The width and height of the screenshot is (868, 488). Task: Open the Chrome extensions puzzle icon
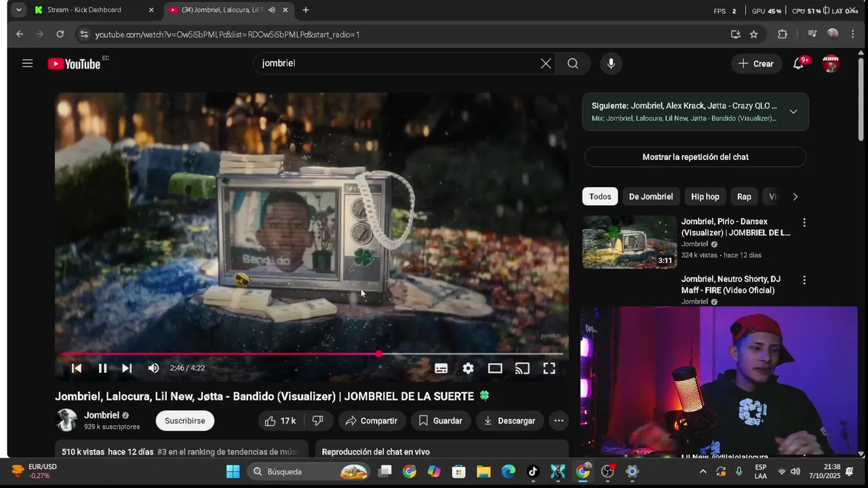pyautogui.click(x=782, y=34)
